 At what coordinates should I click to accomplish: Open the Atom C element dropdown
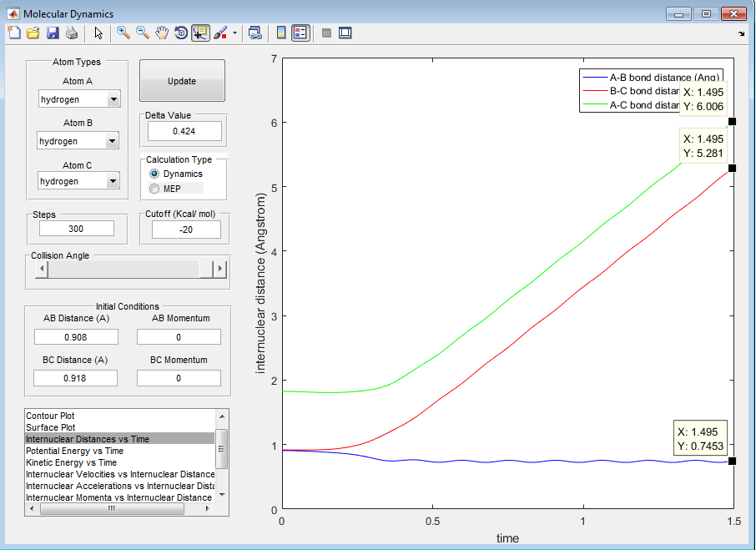113,181
